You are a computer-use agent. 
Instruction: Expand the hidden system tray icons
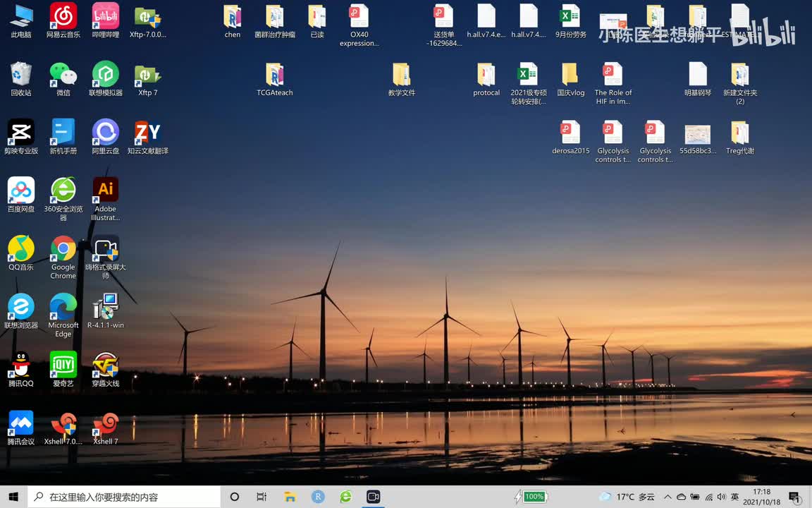point(668,497)
